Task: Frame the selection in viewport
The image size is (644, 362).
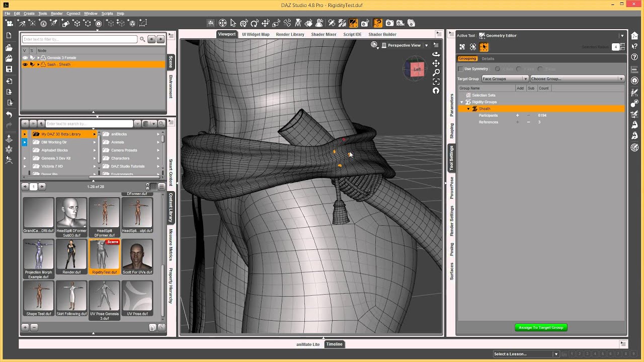Action: click(436, 81)
